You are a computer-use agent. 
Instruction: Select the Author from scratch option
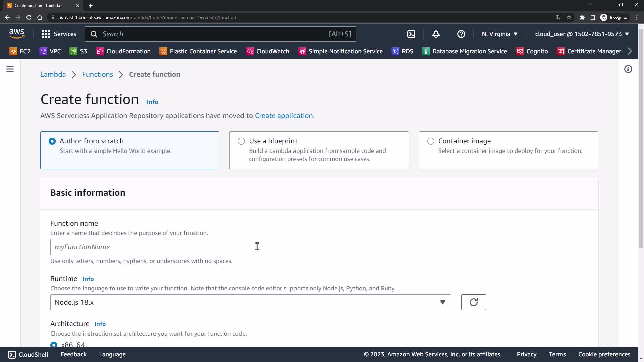click(x=52, y=141)
